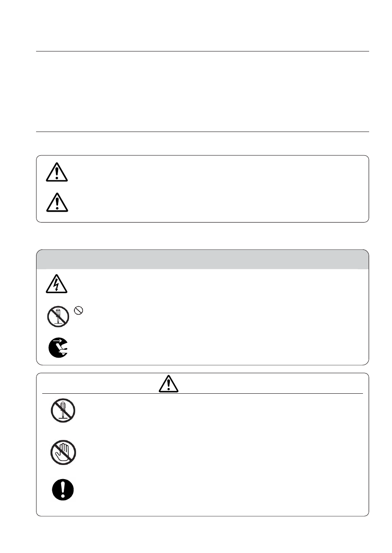392x553 pixels.
Task: Select the no-disassembly screwdriver icon above the hand icon
Action: (x=63, y=410)
